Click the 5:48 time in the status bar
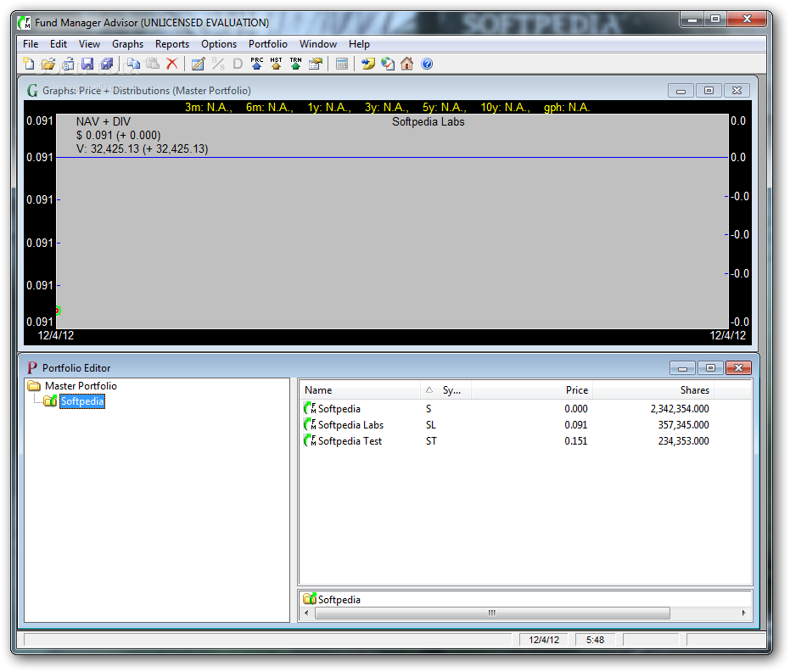790x672 pixels. point(595,641)
